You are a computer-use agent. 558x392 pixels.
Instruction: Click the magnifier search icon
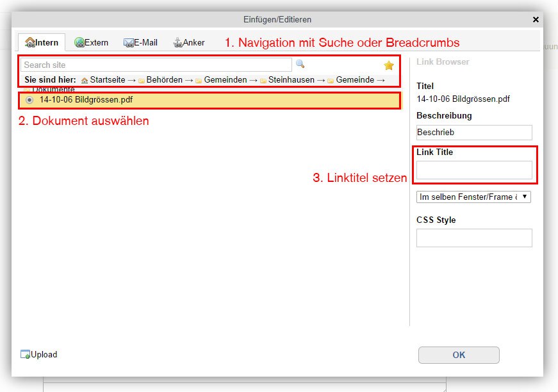pyautogui.click(x=300, y=65)
